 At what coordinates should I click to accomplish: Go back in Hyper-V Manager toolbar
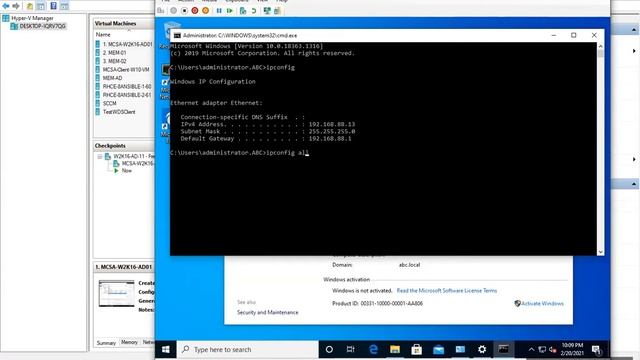(6, 6)
